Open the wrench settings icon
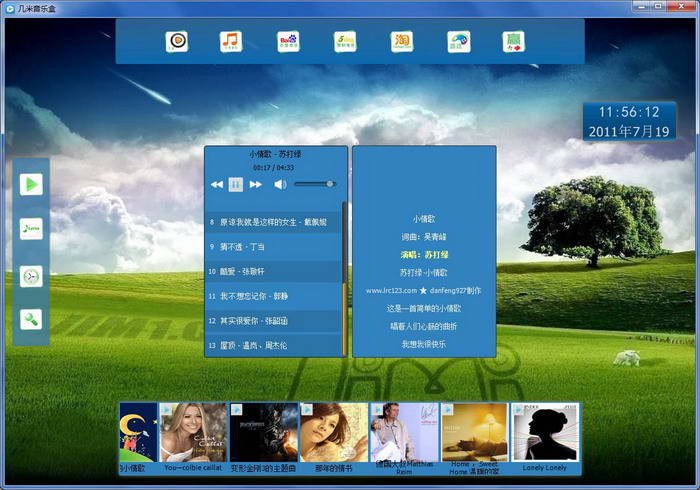This screenshot has width=700, height=490. [x=32, y=320]
